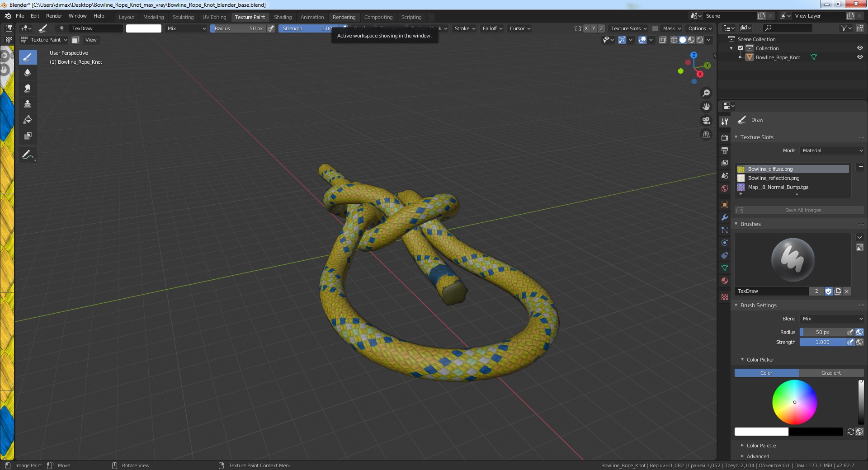Duplicate the TexDraw brush
The width and height of the screenshot is (868, 470).
click(838, 291)
